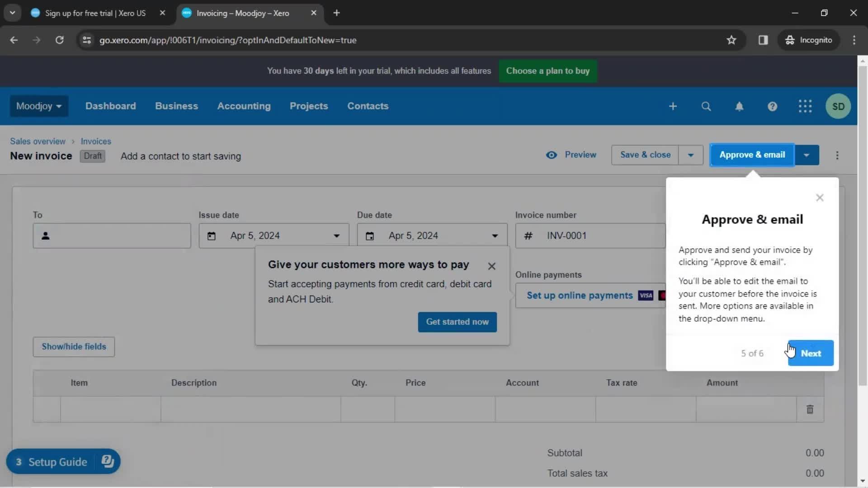Click Choose a plan to buy

(x=547, y=71)
